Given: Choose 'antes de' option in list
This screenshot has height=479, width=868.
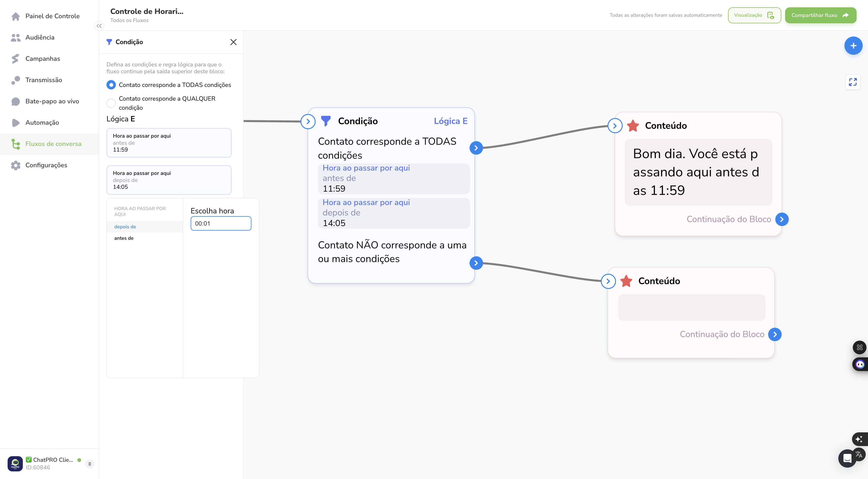Looking at the screenshot, I should 144,238.
